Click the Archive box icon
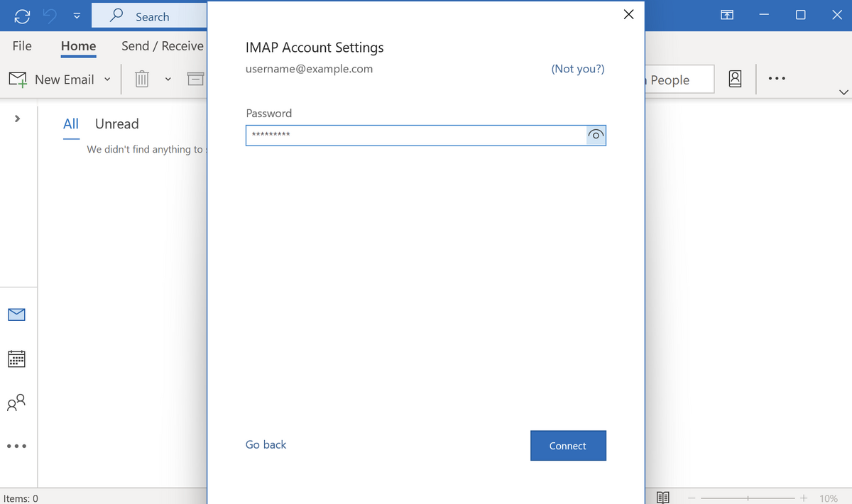Image resolution: width=852 pixels, height=504 pixels. pyautogui.click(x=195, y=79)
